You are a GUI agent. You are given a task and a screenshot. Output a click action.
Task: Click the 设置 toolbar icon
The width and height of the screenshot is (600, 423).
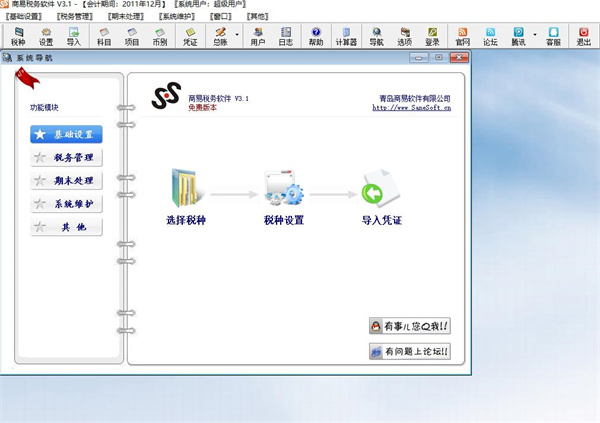point(46,36)
